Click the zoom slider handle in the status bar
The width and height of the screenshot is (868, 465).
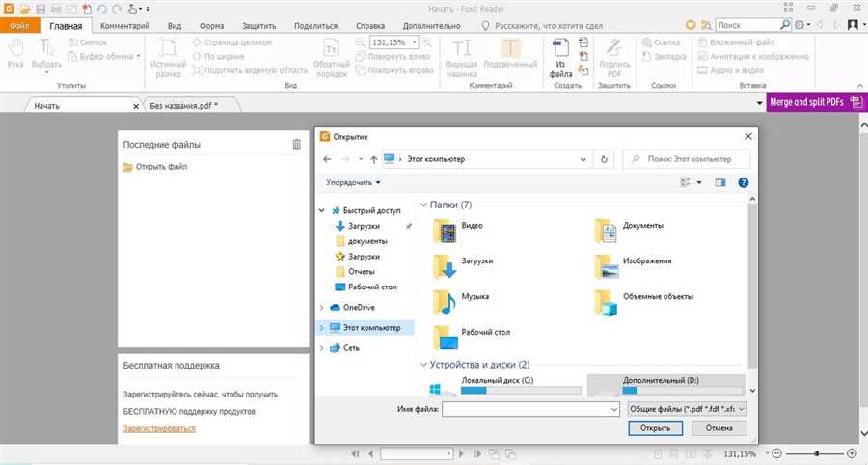(817, 454)
